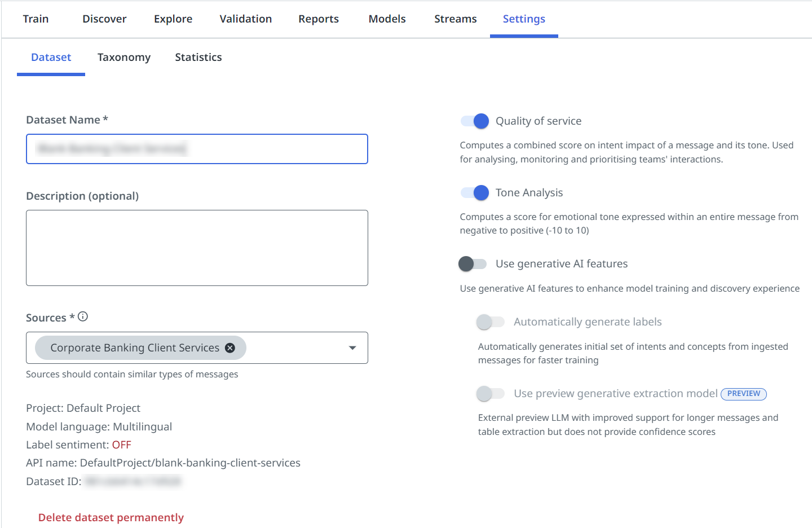Expand the Sources dropdown arrow

tap(352, 348)
